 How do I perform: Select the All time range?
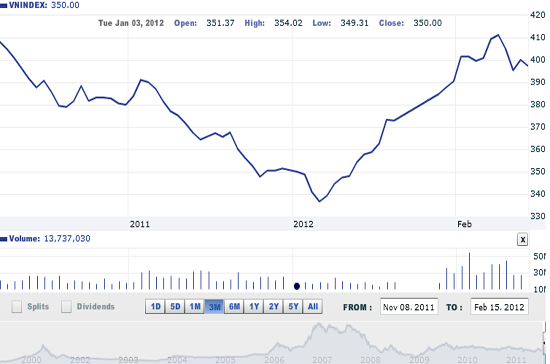(x=313, y=307)
